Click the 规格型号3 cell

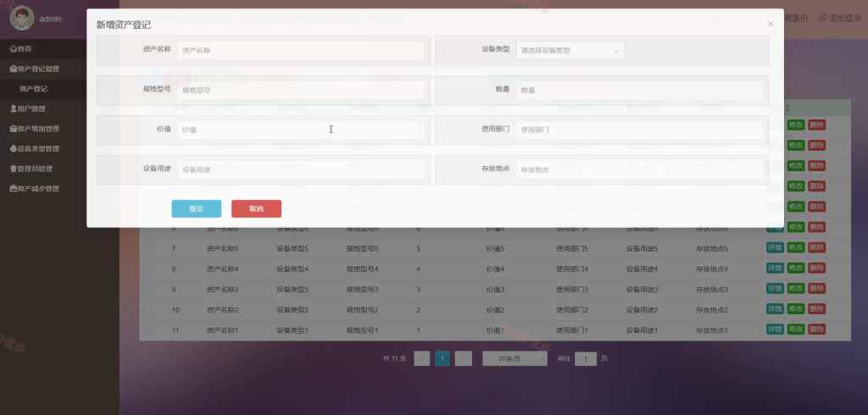click(363, 290)
